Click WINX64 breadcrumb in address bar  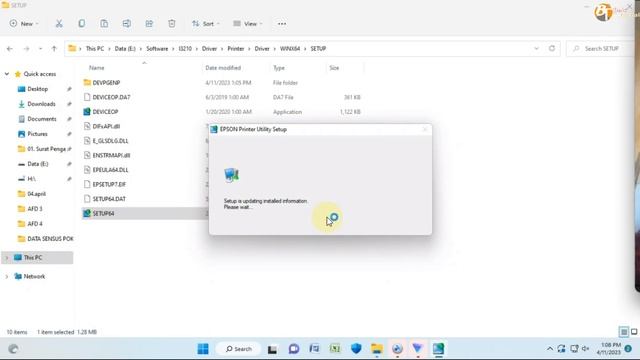coord(290,49)
